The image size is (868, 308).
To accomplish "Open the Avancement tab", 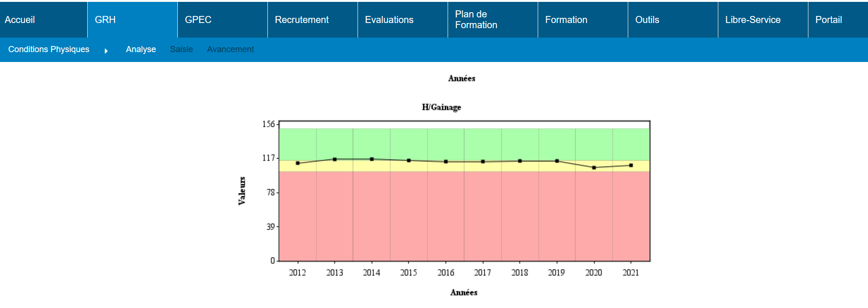I will [x=230, y=49].
